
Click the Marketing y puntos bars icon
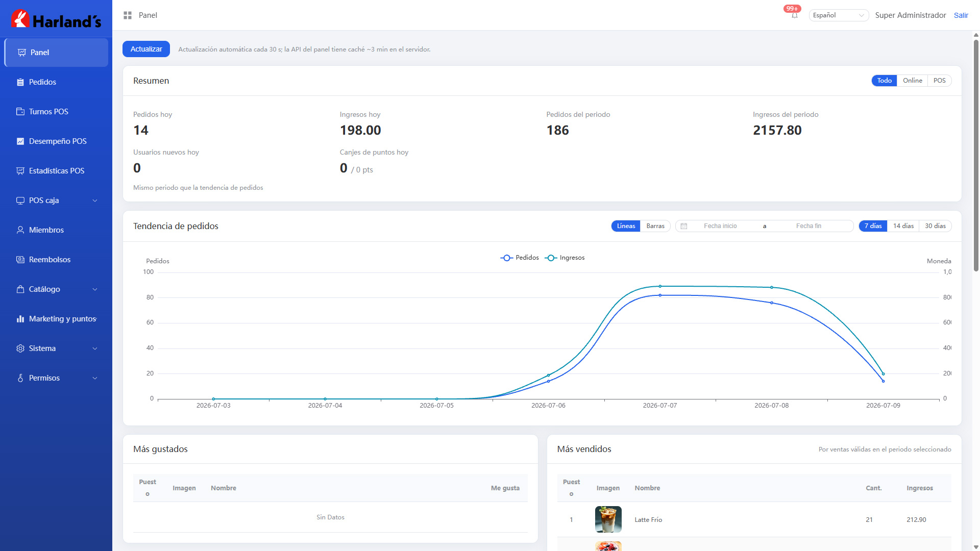click(x=20, y=319)
